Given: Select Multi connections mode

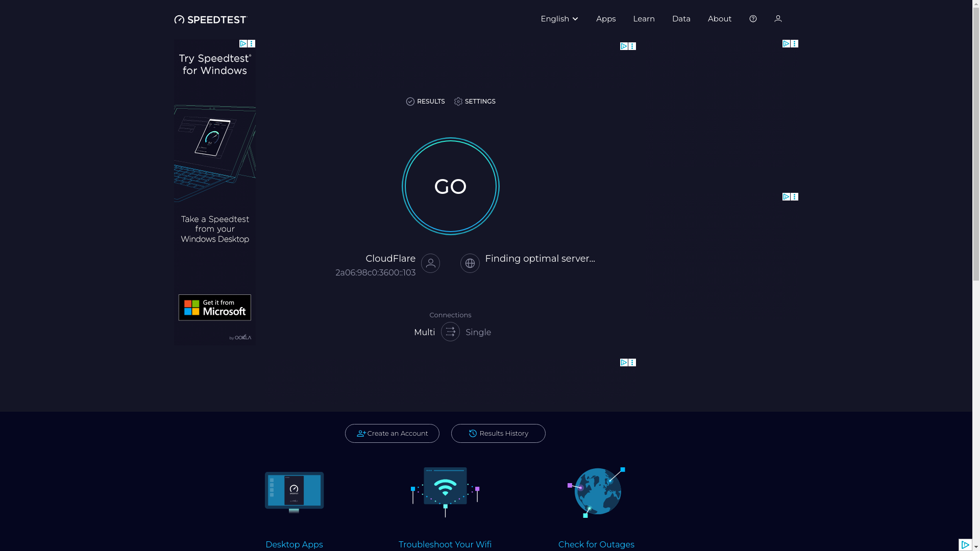Looking at the screenshot, I should [425, 333].
